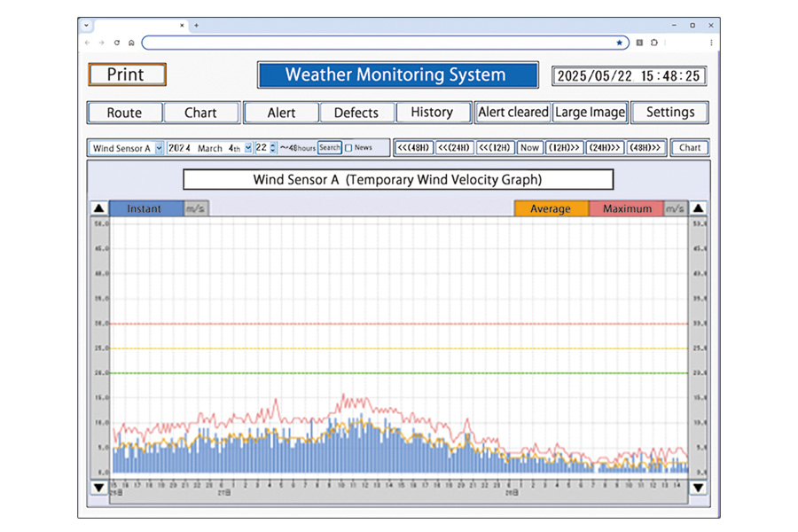Screen dimensions: 798x532
Task: Click the ~48hours label
Action: coord(298,148)
